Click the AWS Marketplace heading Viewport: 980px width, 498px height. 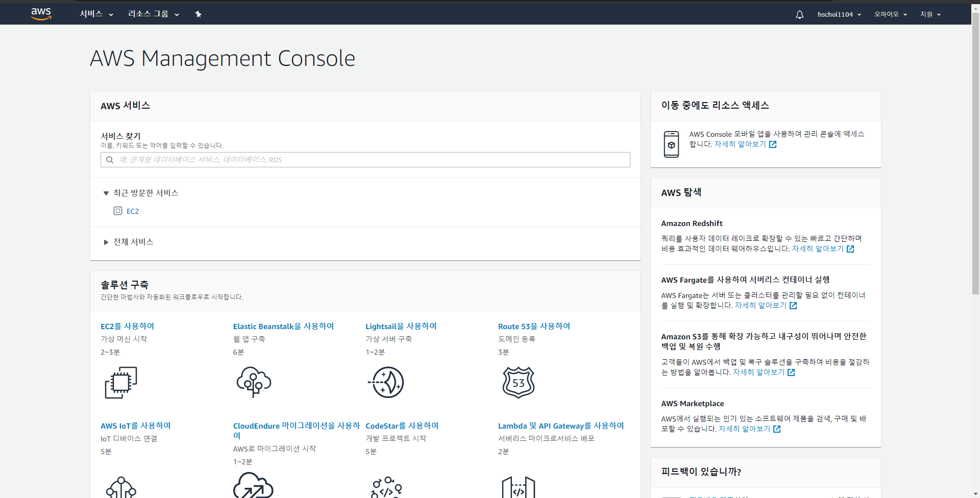(x=693, y=404)
